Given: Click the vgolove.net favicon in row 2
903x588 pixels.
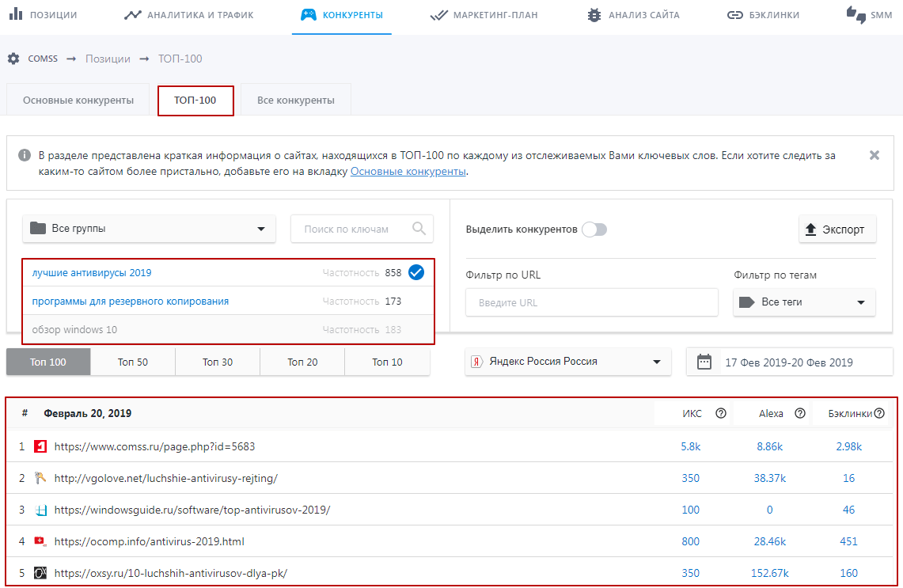Looking at the screenshot, I should (x=40, y=478).
